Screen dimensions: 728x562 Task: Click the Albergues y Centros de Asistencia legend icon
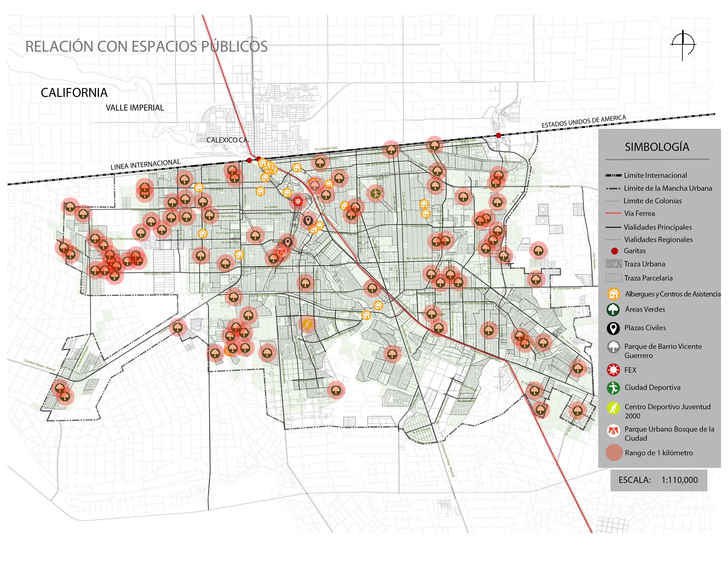613,293
